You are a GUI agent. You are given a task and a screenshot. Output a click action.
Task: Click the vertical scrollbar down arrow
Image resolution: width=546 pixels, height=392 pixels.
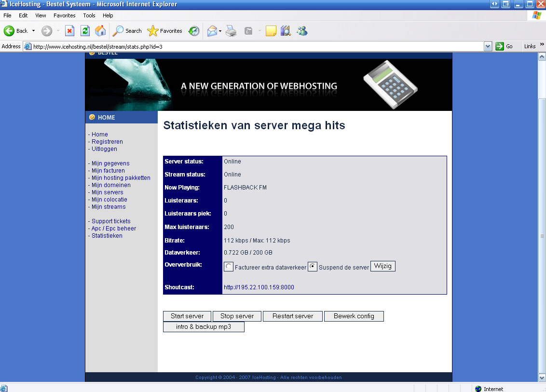click(x=542, y=378)
